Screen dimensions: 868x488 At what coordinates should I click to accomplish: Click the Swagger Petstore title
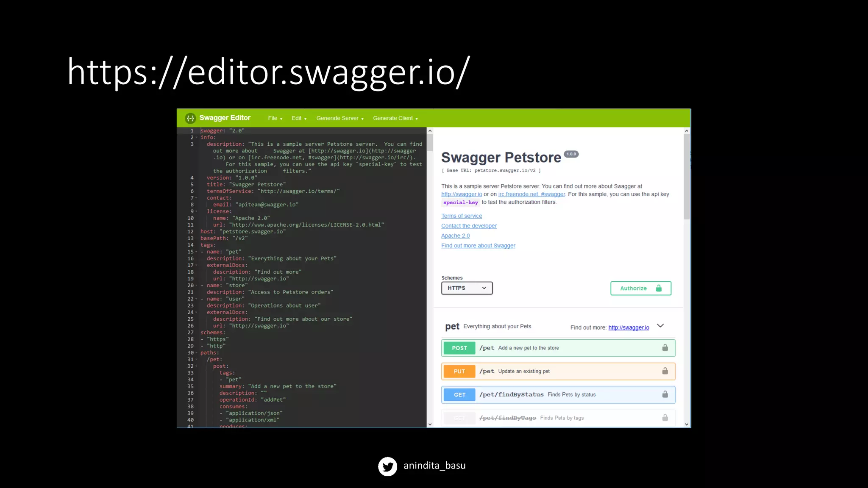tap(501, 158)
